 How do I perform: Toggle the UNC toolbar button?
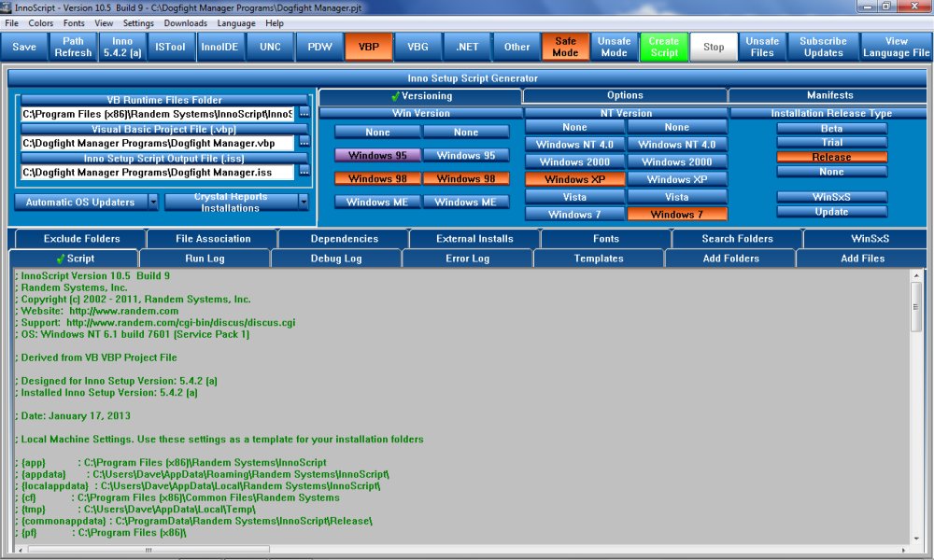point(270,47)
